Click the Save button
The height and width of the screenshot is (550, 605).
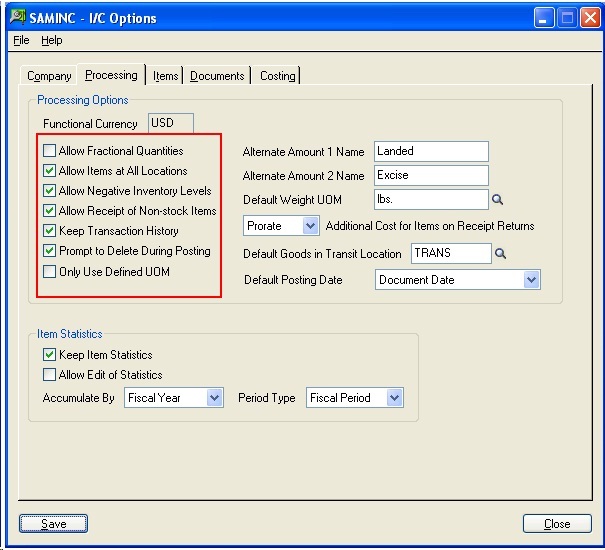54,524
